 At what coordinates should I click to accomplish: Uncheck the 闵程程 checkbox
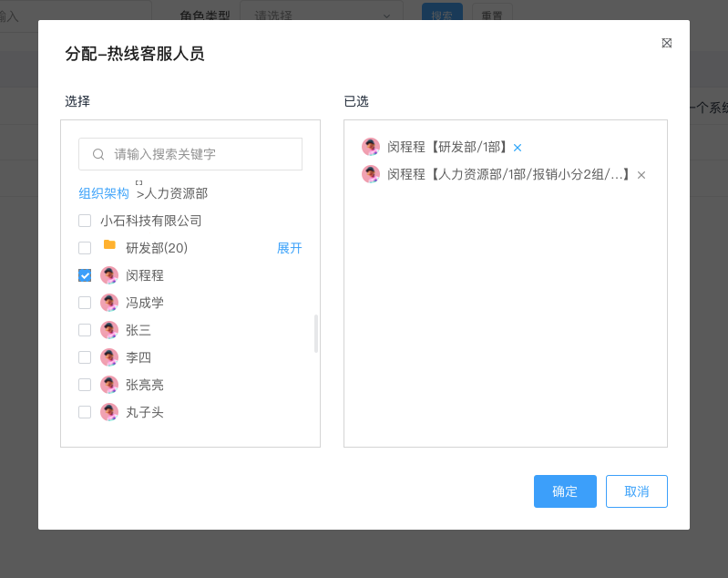point(85,275)
